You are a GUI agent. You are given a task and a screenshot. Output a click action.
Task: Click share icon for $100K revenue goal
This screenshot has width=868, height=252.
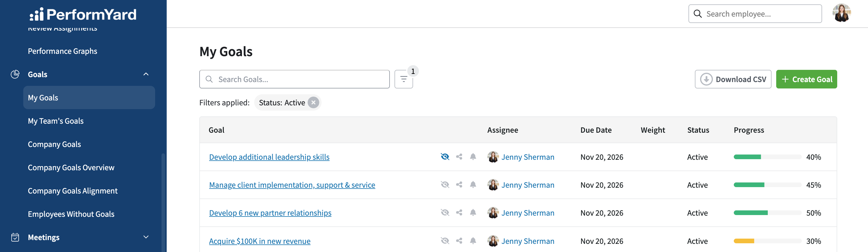click(x=459, y=241)
